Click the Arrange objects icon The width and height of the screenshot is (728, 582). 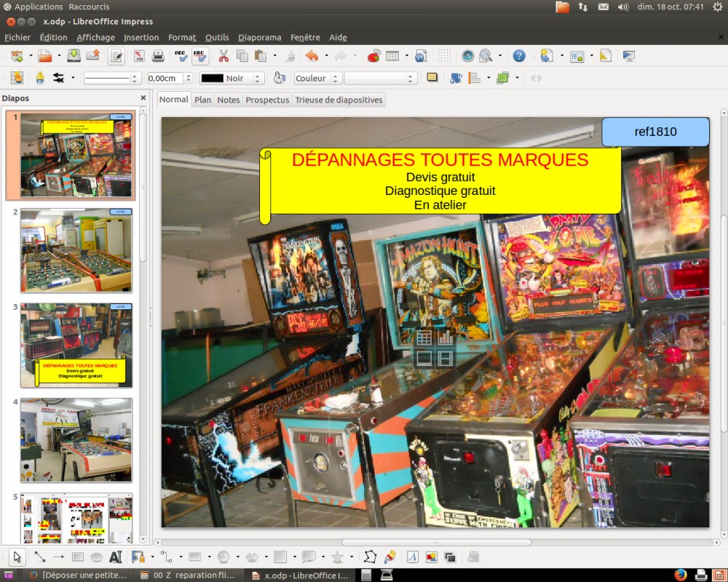(503, 78)
